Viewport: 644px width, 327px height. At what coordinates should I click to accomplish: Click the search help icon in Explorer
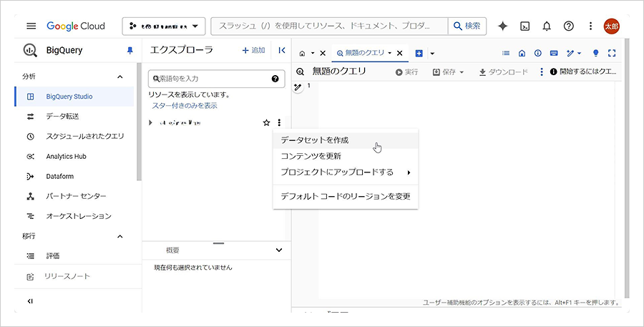275,79
